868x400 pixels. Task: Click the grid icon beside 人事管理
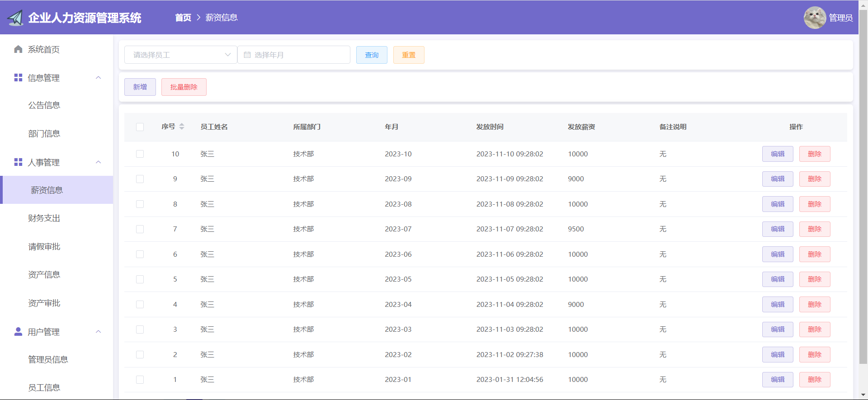coord(18,162)
